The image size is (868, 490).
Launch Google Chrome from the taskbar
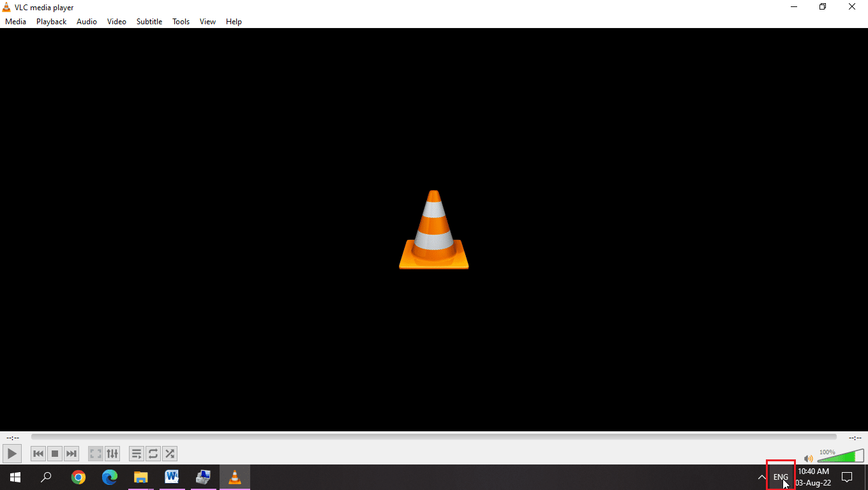coord(79,477)
